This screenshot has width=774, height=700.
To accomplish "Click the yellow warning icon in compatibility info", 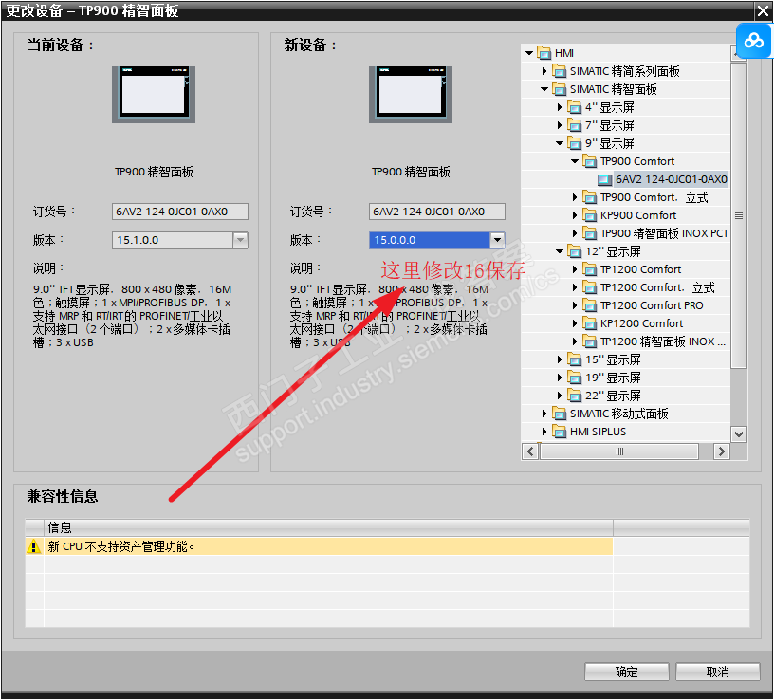I will [33, 546].
